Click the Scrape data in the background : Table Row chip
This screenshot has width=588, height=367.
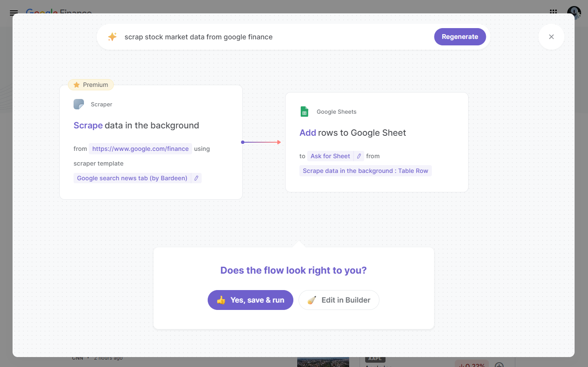coord(366,171)
